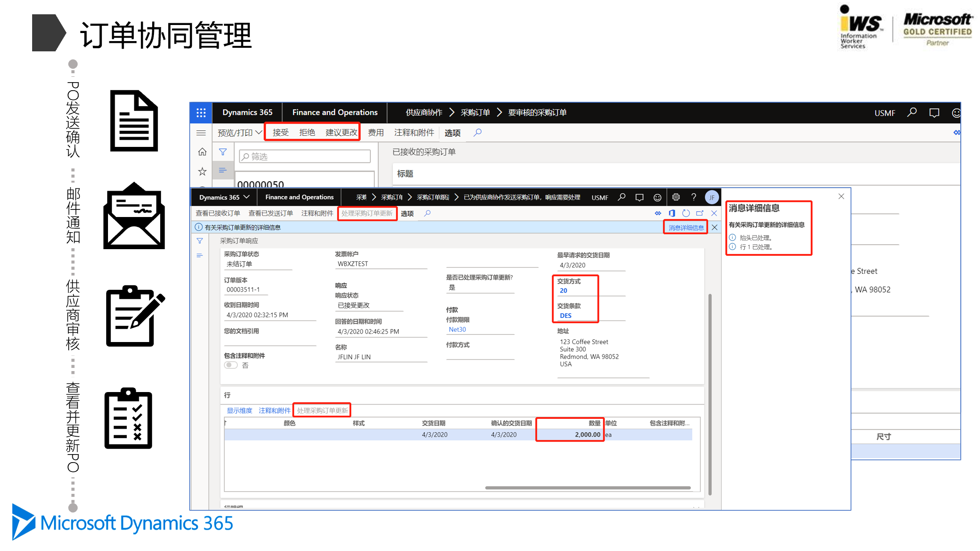Click vertical scrollbar in front form
Image resolution: width=980 pixels, height=551 pixels.
tap(710, 394)
